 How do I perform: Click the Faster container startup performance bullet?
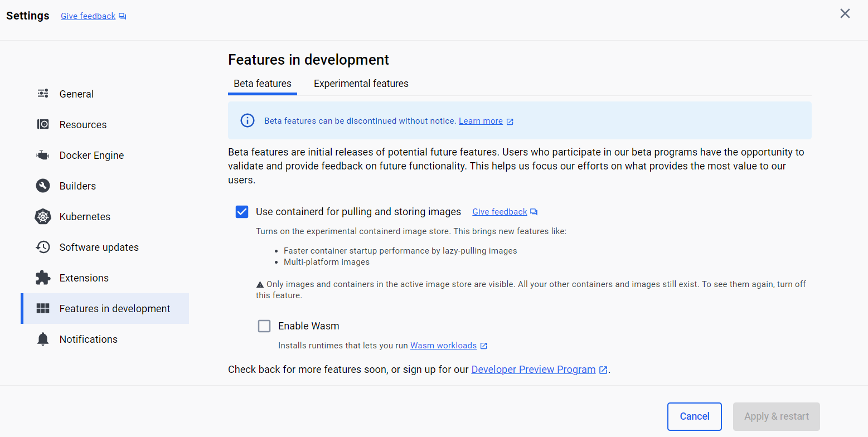[400, 251]
